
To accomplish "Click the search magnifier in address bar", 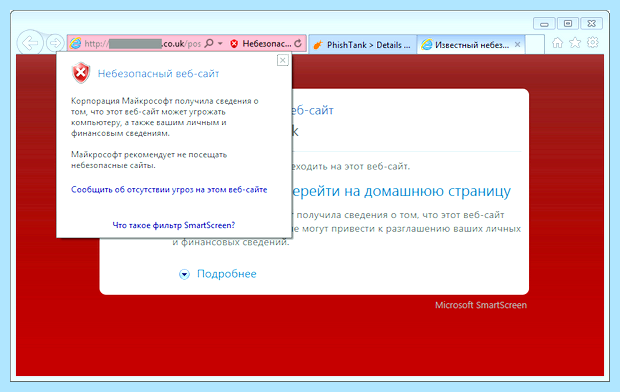I will point(209,43).
